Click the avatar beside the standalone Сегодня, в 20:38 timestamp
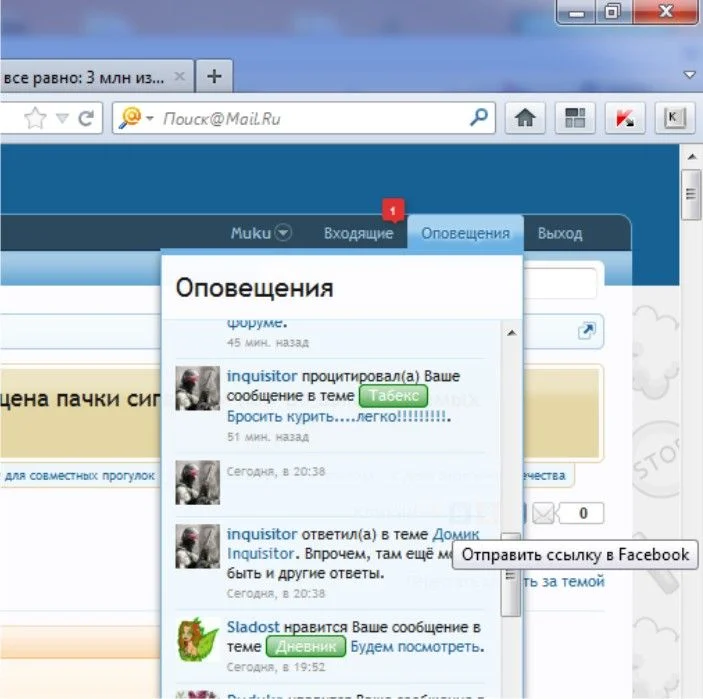This screenshot has width=703, height=699. pos(198,482)
